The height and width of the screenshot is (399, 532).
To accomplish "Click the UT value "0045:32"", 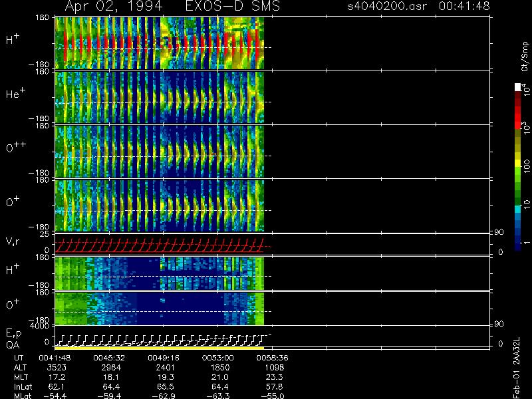I will 109,358.
